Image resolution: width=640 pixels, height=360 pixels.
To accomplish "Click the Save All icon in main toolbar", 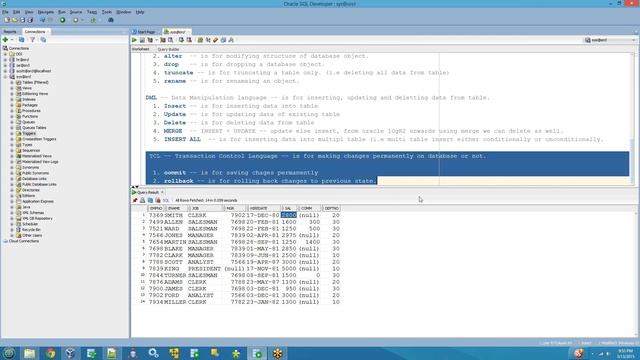I will pyautogui.click(x=30, y=20).
